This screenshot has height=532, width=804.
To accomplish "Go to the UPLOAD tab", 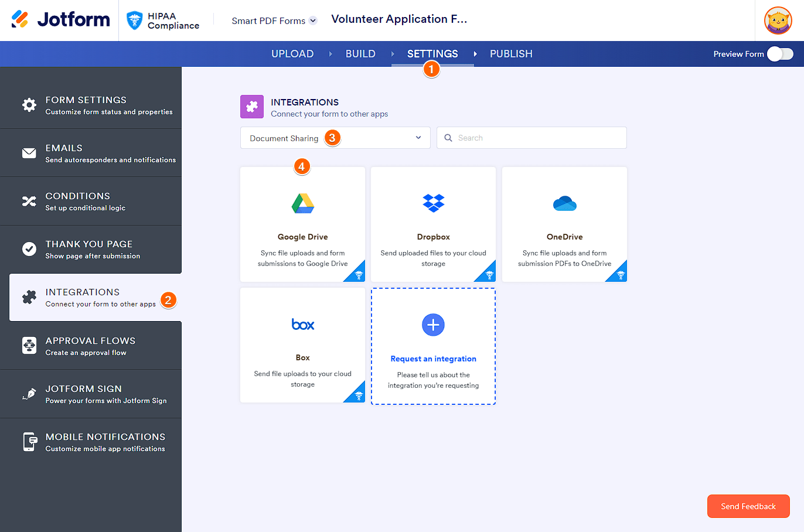I will (292, 54).
